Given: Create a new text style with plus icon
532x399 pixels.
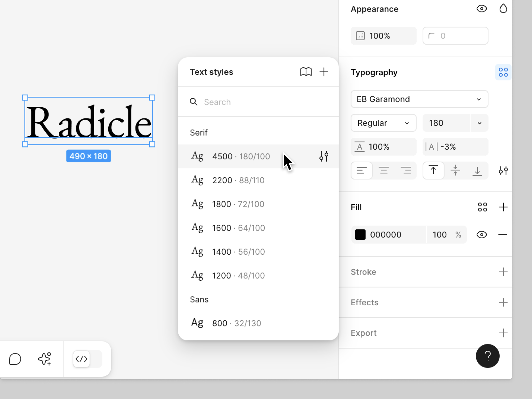Looking at the screenshot, I should (x=324, y=72).
